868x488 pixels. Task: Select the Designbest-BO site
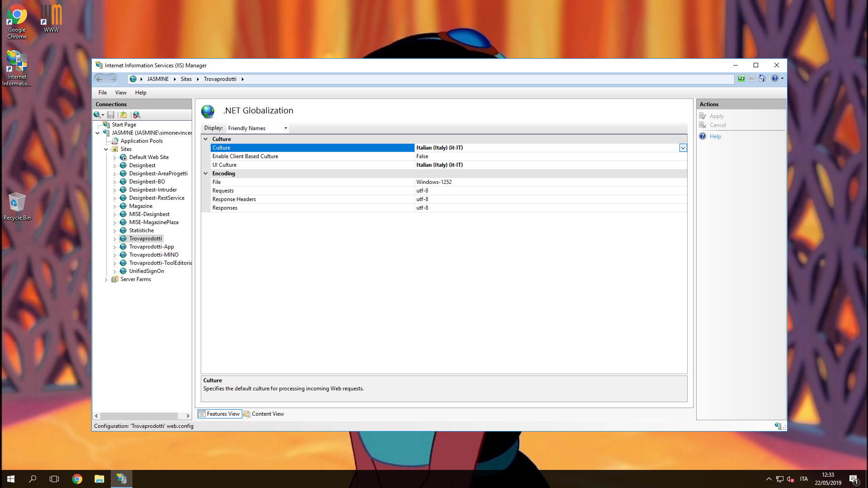click(147, 182)
